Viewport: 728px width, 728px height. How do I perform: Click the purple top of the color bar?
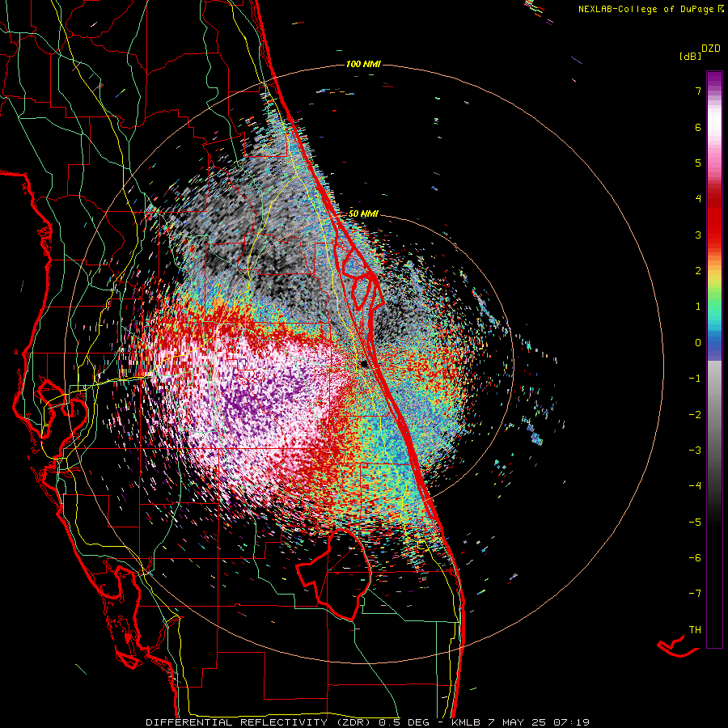pyautogui.click(x=714, y=80)
